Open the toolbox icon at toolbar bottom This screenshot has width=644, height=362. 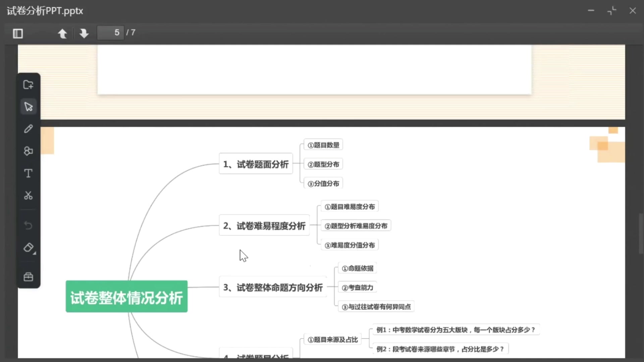[29, 277]
